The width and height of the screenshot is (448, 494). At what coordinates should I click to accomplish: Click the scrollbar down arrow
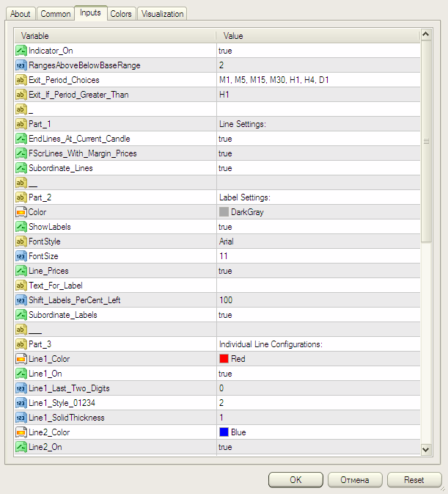[425, 448]
